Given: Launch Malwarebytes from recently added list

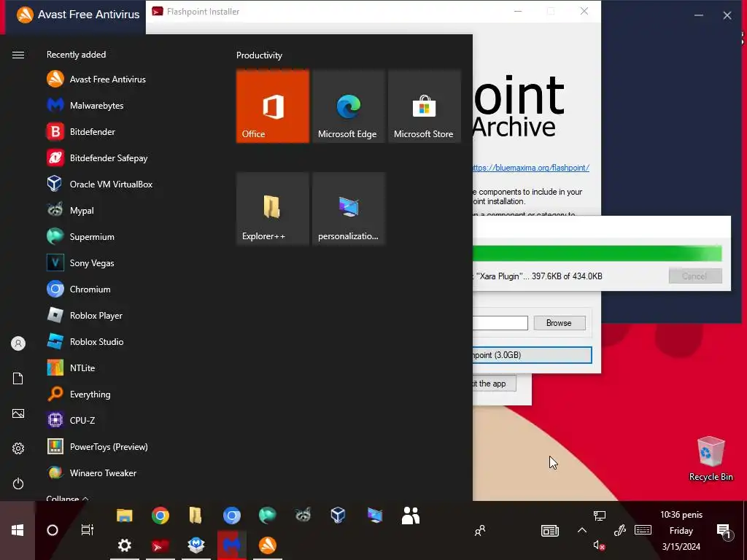Looking at the screenshot, I should click(86, 105).
